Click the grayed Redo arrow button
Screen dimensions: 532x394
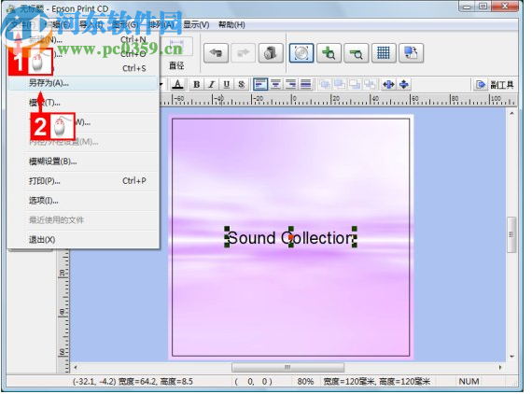click(x=243, y=53)
